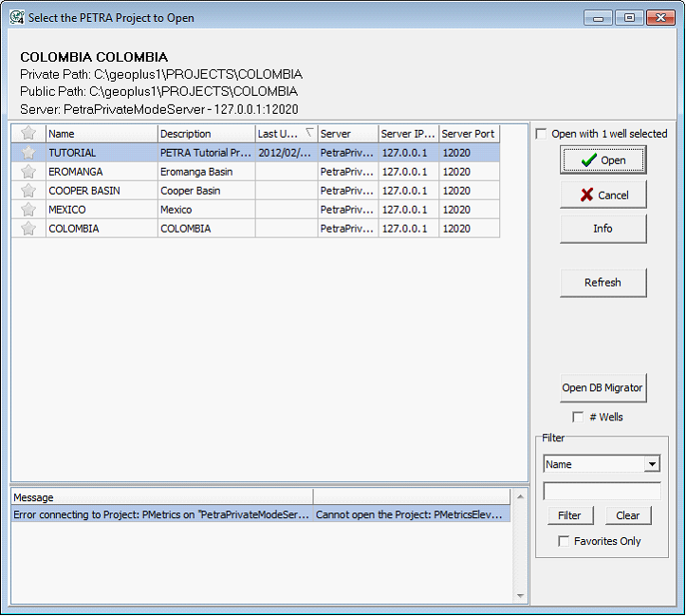Check the 'Favorites Only' option
This screenshot has width=686, height=616.
(x=565, y=541)
